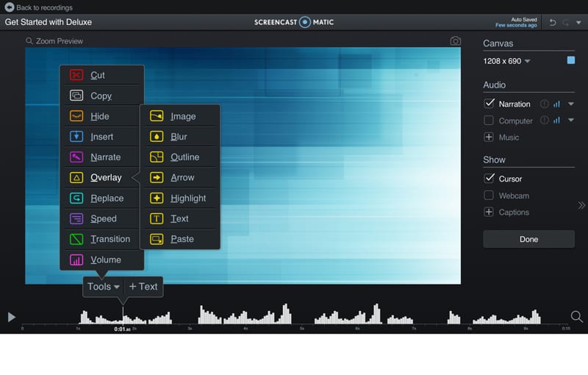Uncheck the Narration audio checkbox
This screenshot has height=375, width=588.
[x=489, y=104]
